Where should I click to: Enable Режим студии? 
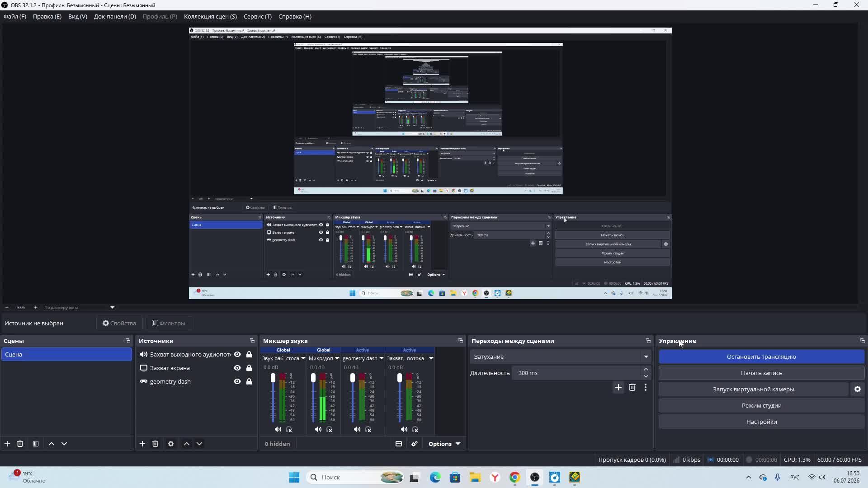[x=761, y=405]
